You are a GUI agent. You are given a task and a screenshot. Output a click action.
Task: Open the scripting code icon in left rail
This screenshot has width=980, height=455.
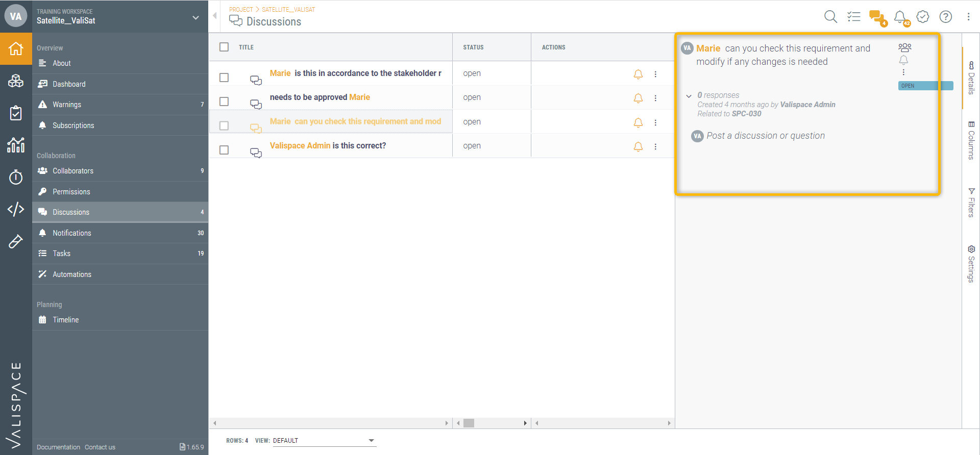(x=16, y=209)
